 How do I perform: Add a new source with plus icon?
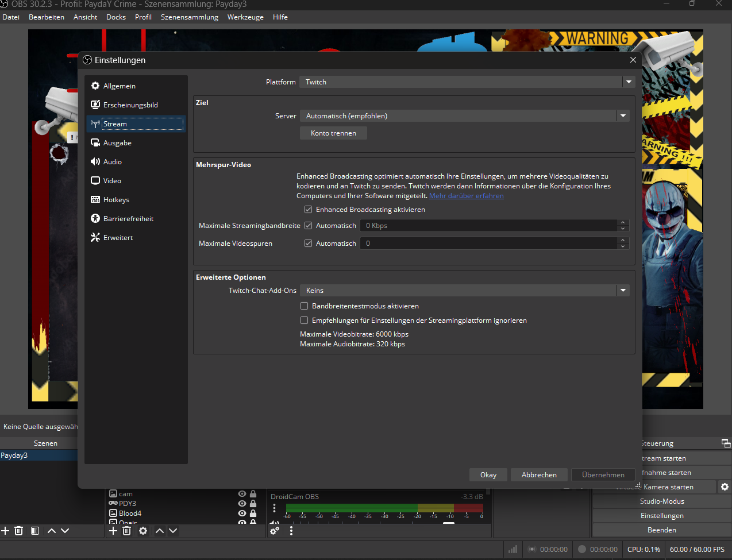pyautogui.click(x=113, y=531)
